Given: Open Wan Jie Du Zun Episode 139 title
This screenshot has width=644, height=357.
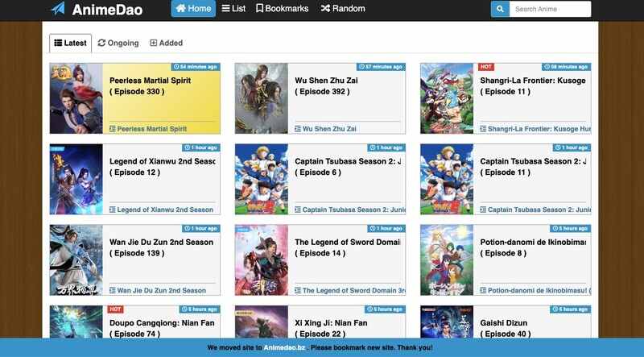Looking at the screenshot, I should click(162, 247).
